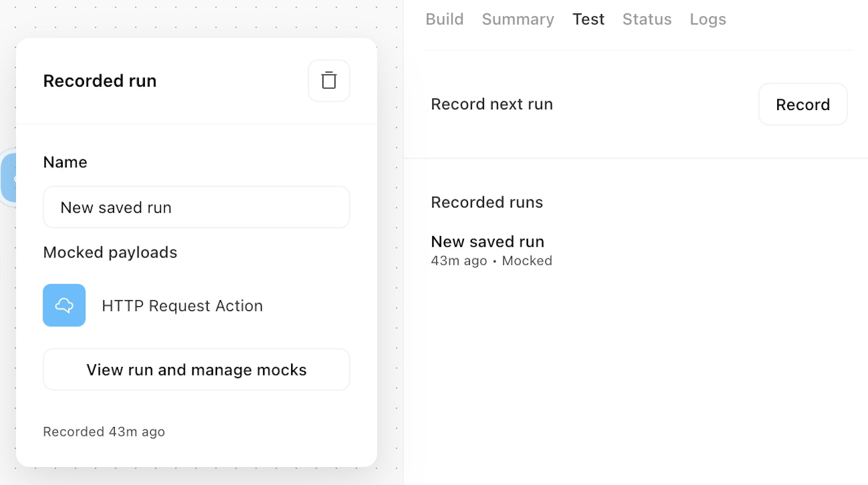Click the 43m ago Mocked subtitle
Viewport: 868px width, 485px height.
pyautogui.click(x=491, y=261)
